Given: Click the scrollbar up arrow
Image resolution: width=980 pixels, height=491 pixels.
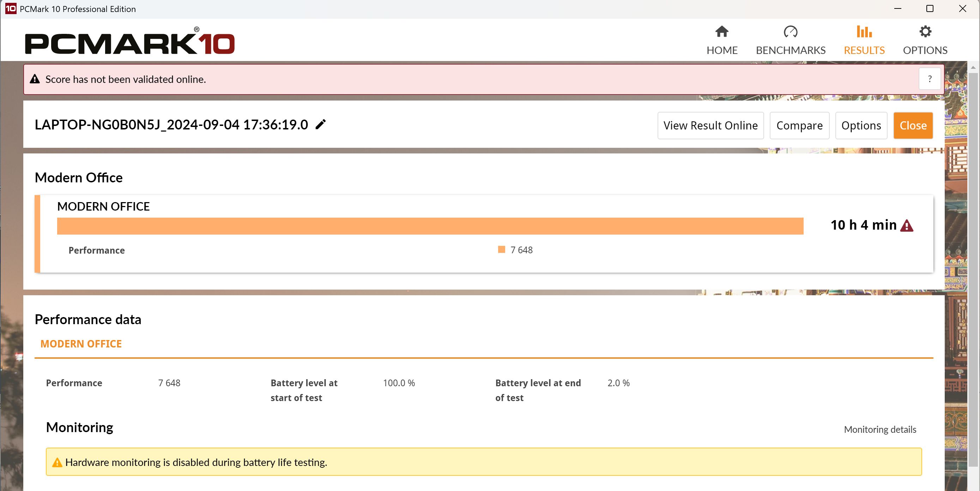Looking at the screenshot, I should 973,67.
